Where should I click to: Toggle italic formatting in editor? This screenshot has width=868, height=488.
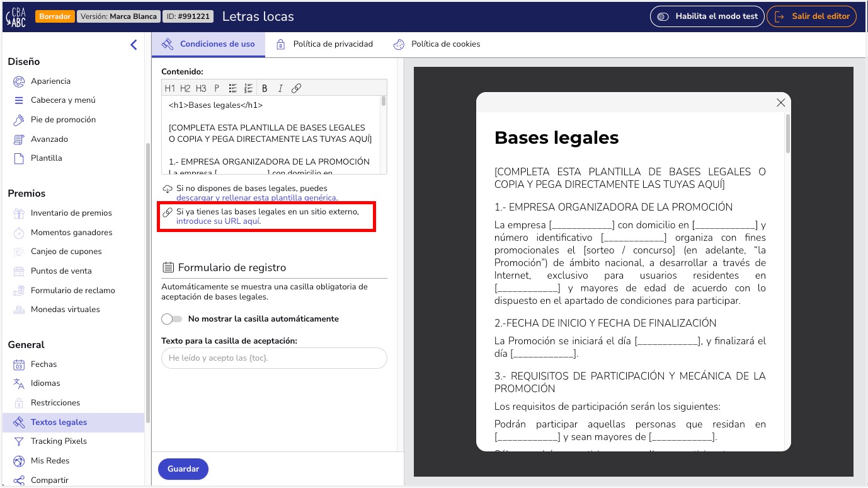(x=280, y=88)
